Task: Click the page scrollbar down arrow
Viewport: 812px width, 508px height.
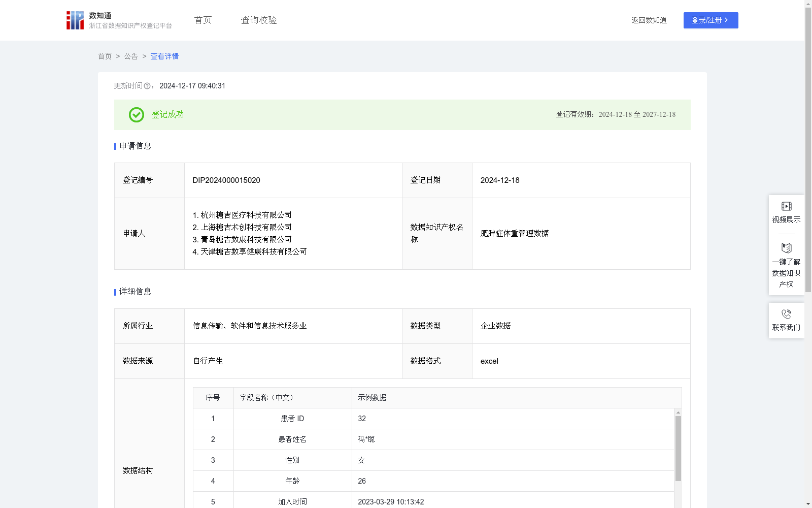Action: click(808, 504)
